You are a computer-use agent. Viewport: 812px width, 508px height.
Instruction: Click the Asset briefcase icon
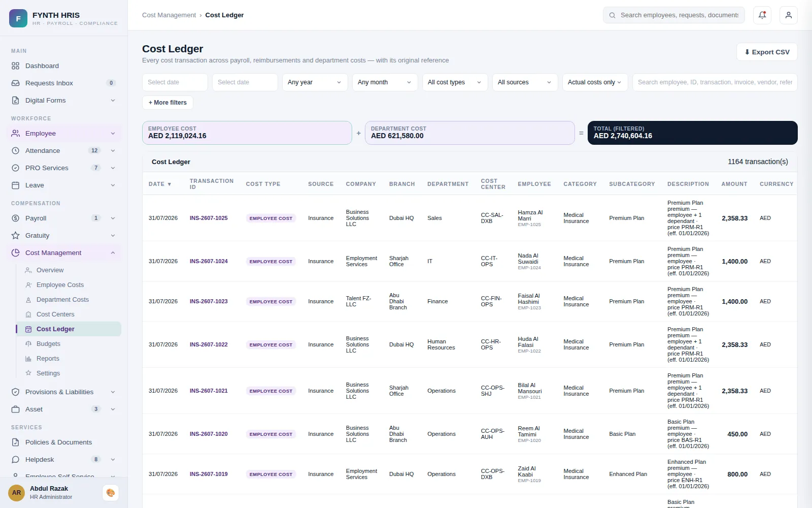(16, 409)
